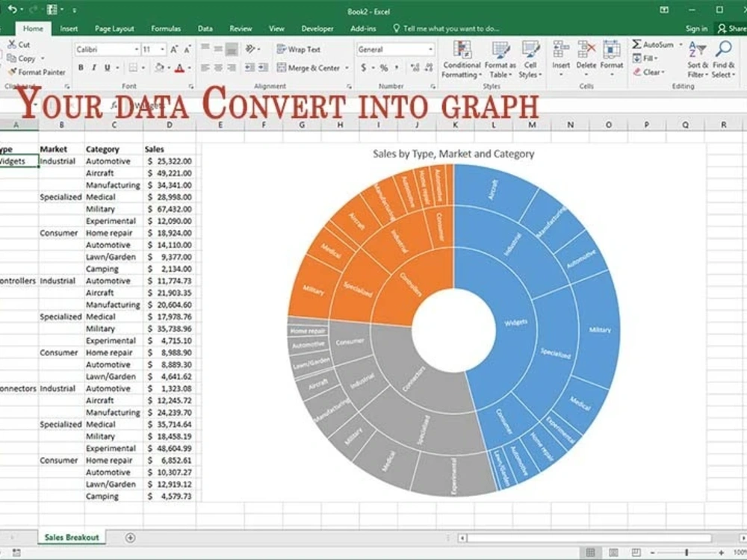Center text horizontally icon
The image size is (747, 560).
click(x=218, y=68)
